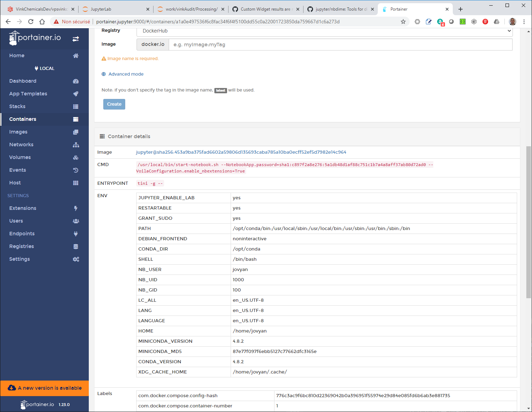Click the Create button
The width and height of the screenshot is (532, 412).
coord(114,104)
